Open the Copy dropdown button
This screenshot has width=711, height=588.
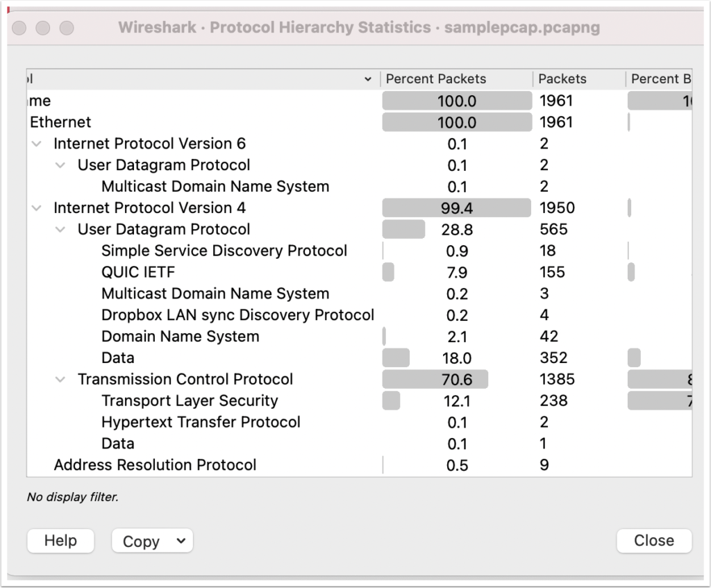pyautogui.click(x=152, y=541)
